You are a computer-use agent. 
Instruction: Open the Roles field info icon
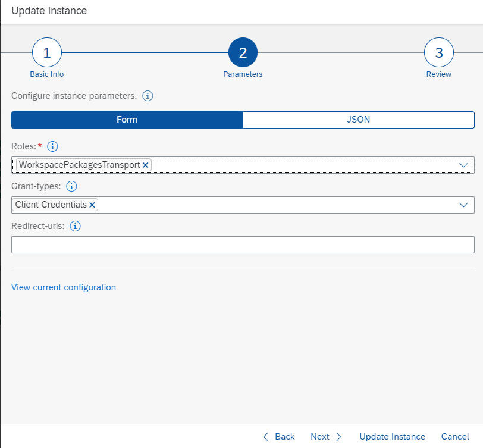click(52, 146)
